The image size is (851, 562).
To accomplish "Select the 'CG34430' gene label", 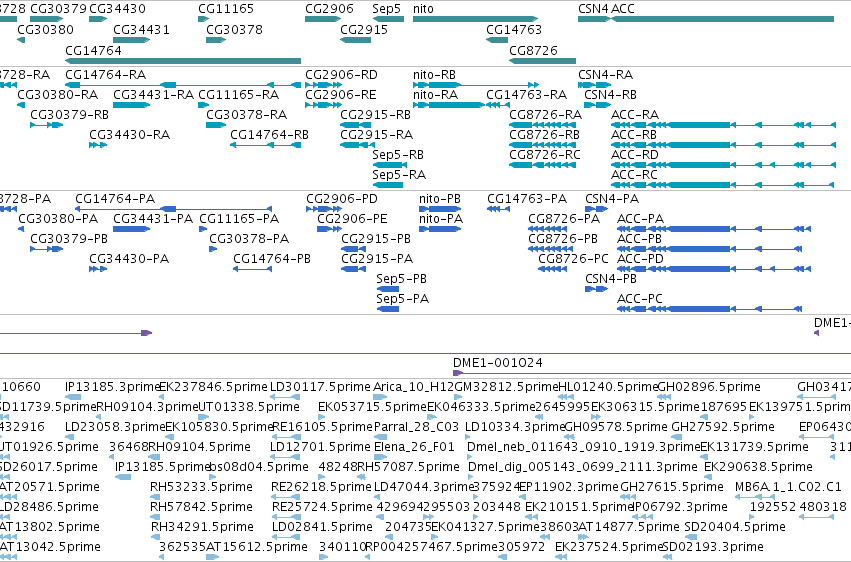I will click(117, 9).
